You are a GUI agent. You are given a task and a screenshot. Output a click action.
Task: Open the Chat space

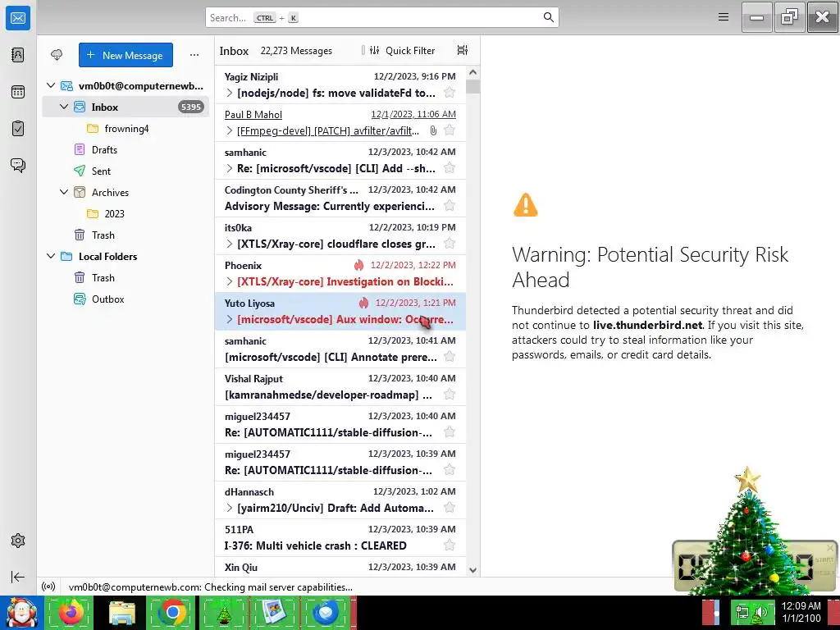pyautogui.click(x=18, y=165)
